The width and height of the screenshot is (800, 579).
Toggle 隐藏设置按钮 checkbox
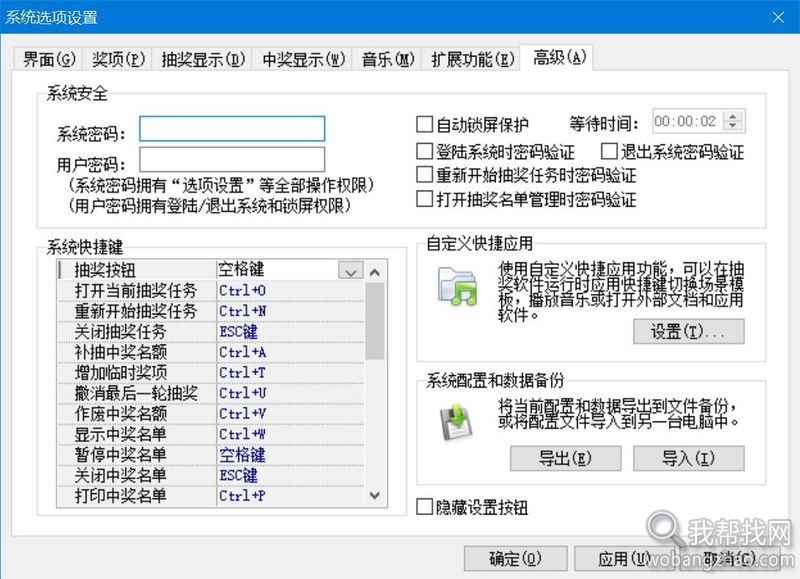tap(424, 507)
